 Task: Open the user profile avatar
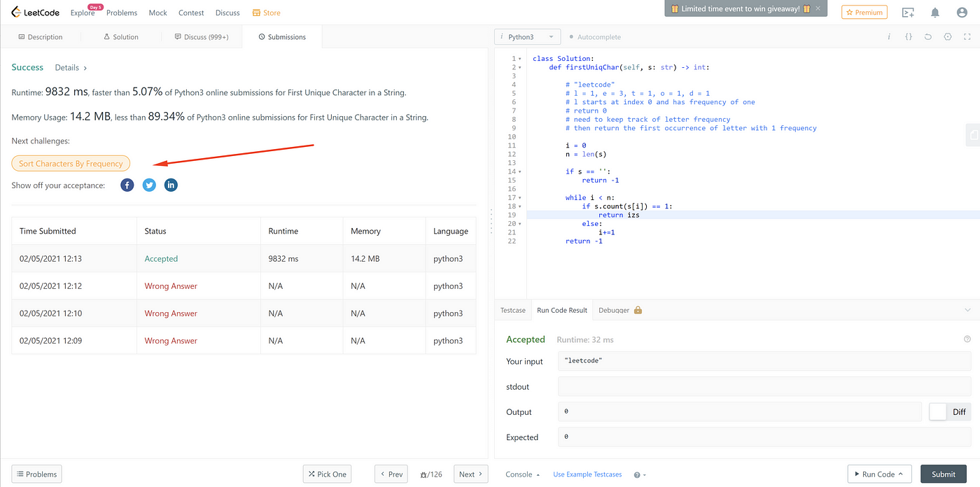click(961, 13)
